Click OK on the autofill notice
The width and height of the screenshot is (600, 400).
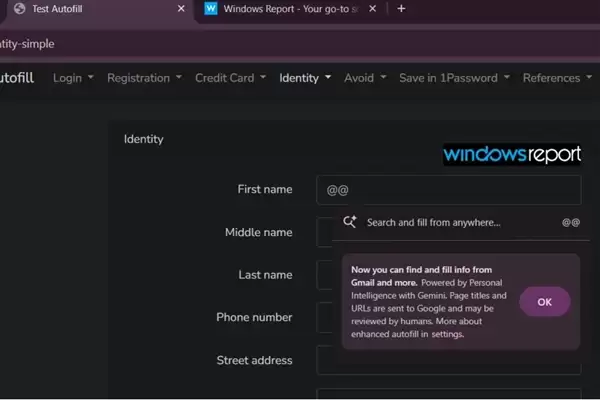545,302
